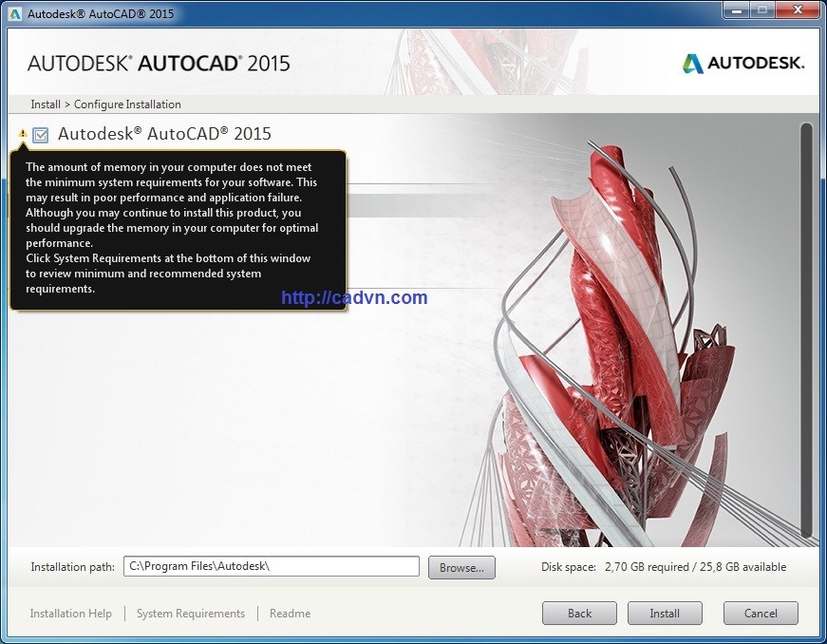Viewport: 827px width, 644px height.
Task: Open the Readme link
Action: (x=290, y=614)
